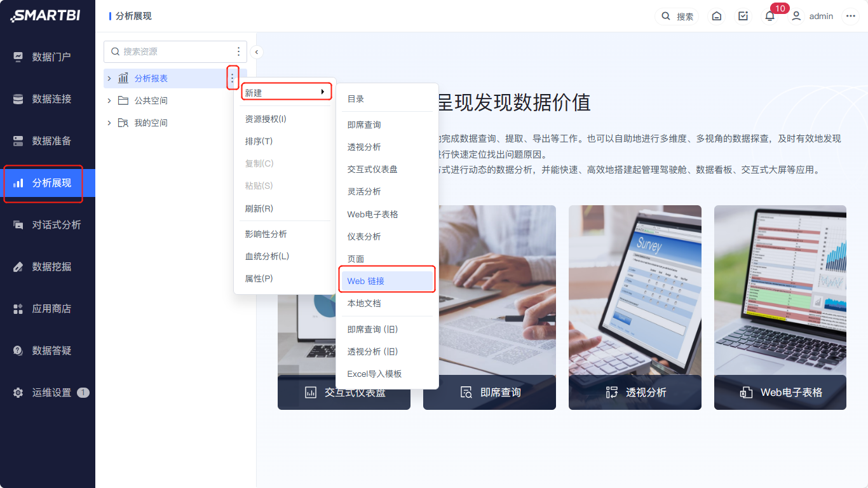Click the 分析报表 kebab menu icon
Viewport: 868px width, 488px height.
click(233, 78)
